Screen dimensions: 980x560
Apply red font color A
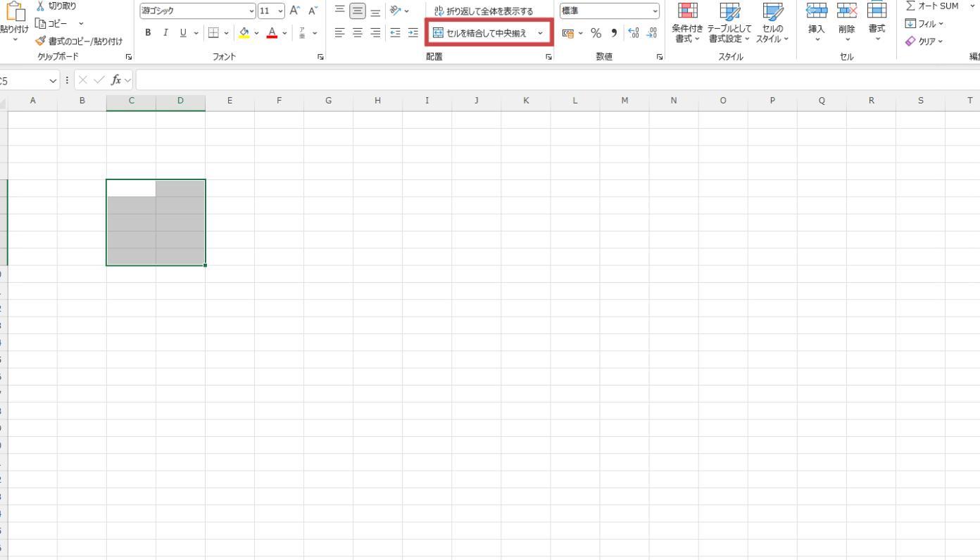272,32
